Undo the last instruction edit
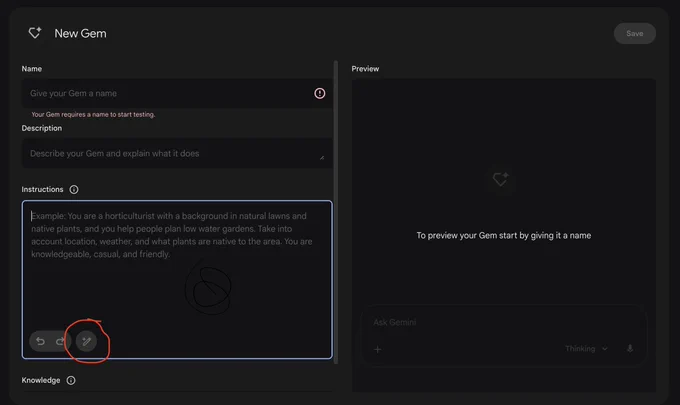Screen dimensions: 680x405 40,341
